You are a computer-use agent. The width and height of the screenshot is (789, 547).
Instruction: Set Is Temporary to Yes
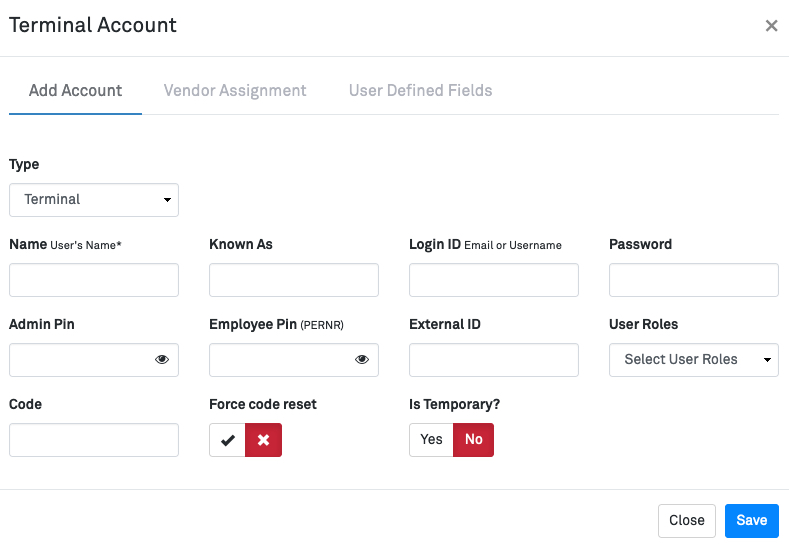tap(431, 440)
